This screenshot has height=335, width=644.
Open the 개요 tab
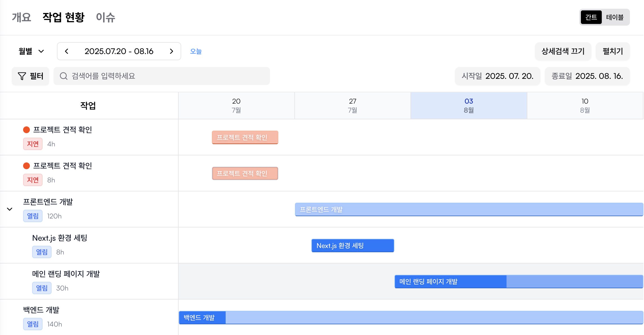click(x=21, y=17)
